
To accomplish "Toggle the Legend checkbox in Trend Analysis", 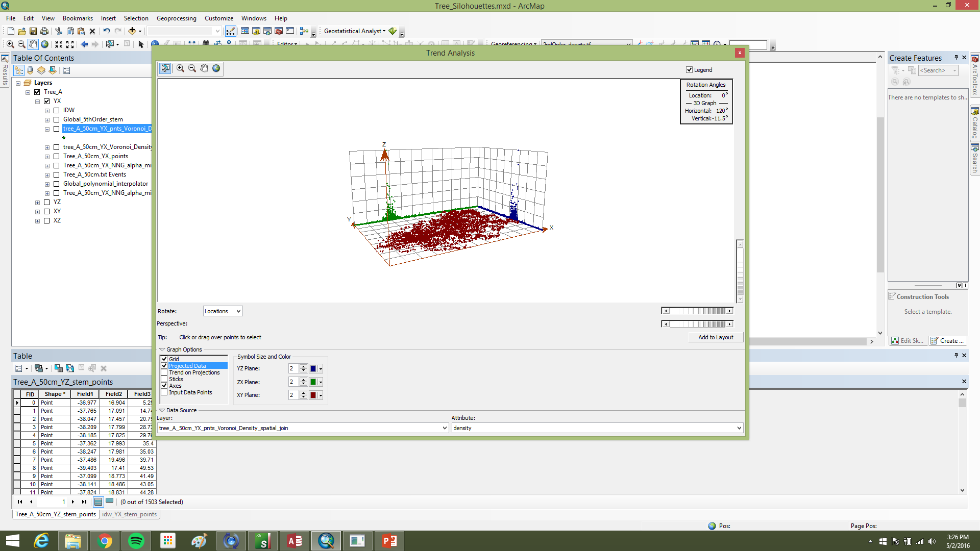I will [690, 69].
